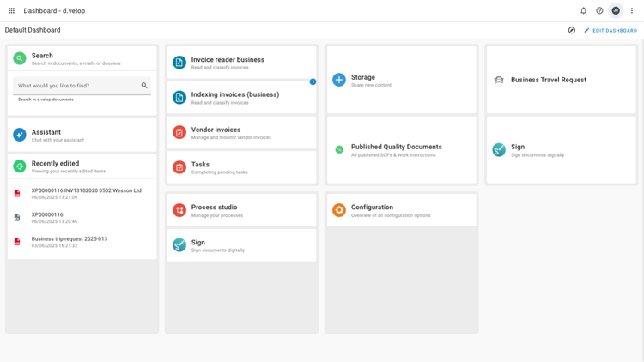The image size is (644, 362).
Task: Click 'Sign documents digitally' under Process studio
Action: [218, 250]
